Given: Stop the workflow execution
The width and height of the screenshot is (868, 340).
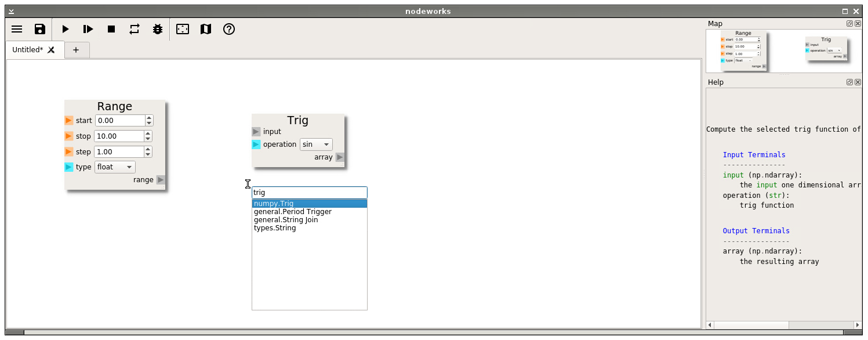Looking at the screenshot, I should click(111, 29).
